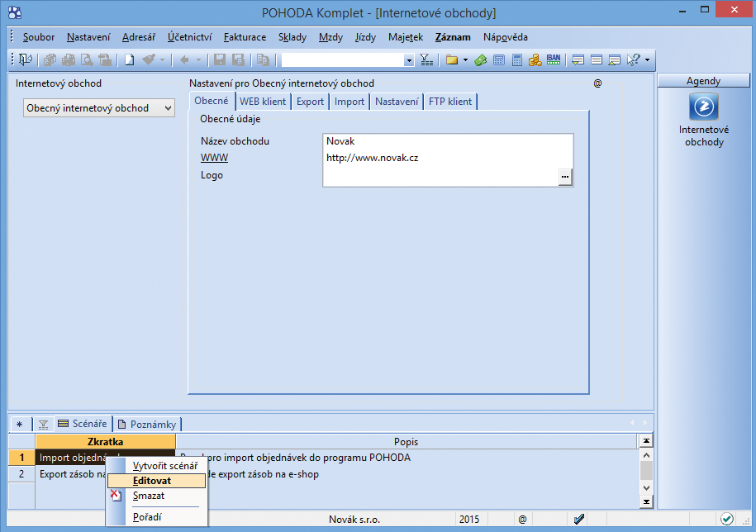
Task: Click the yellow folder toolbar icon
Action: 452,59
